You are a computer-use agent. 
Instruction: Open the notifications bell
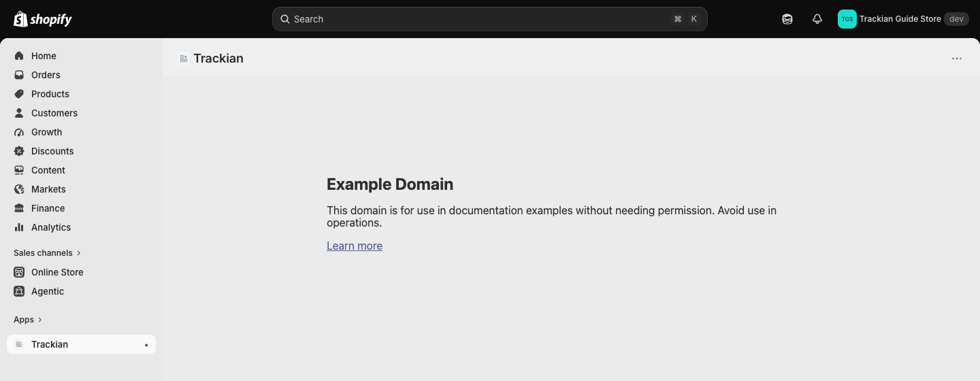coord(817,19)
